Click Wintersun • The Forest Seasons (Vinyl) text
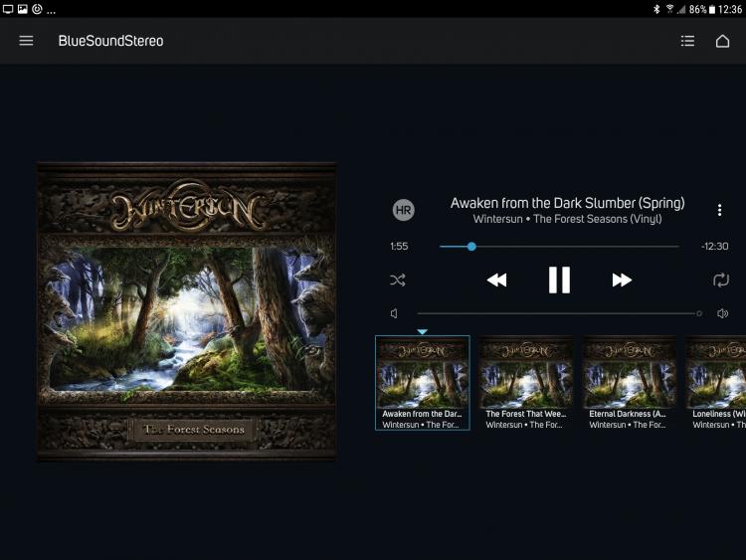This screenshot has height=560, width=746. click(567, 219)
